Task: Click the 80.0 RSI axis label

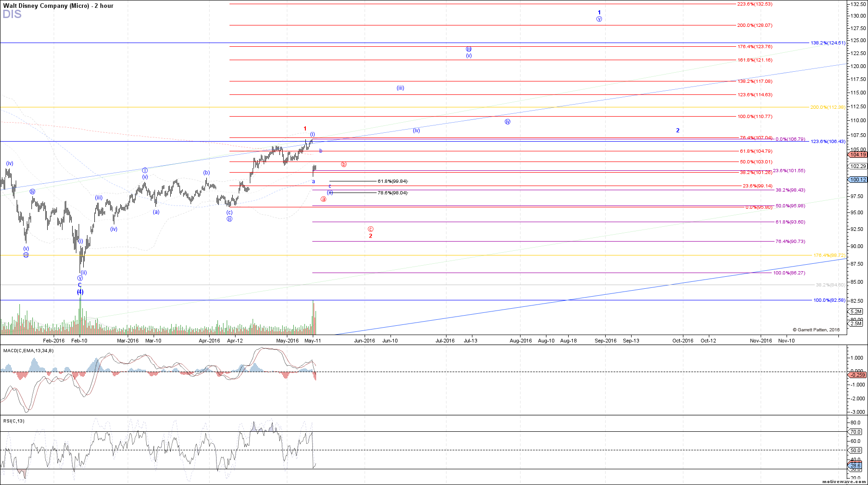Action: (x=856, y=423)
